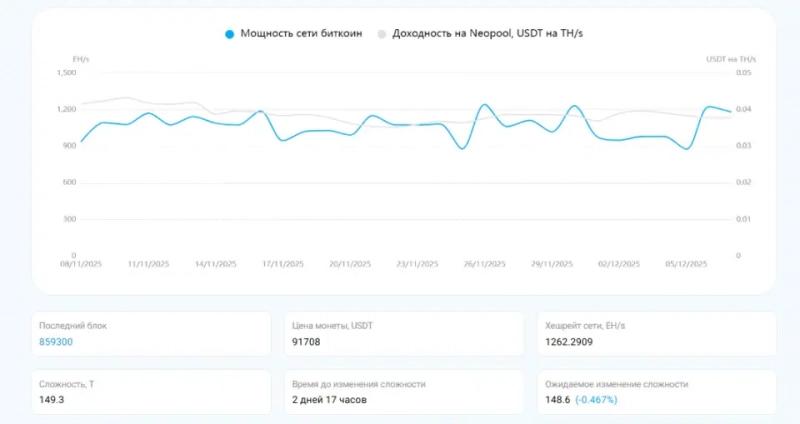Click the 1,200 tick on left axis
800x424 pixels.
(66, 109)
